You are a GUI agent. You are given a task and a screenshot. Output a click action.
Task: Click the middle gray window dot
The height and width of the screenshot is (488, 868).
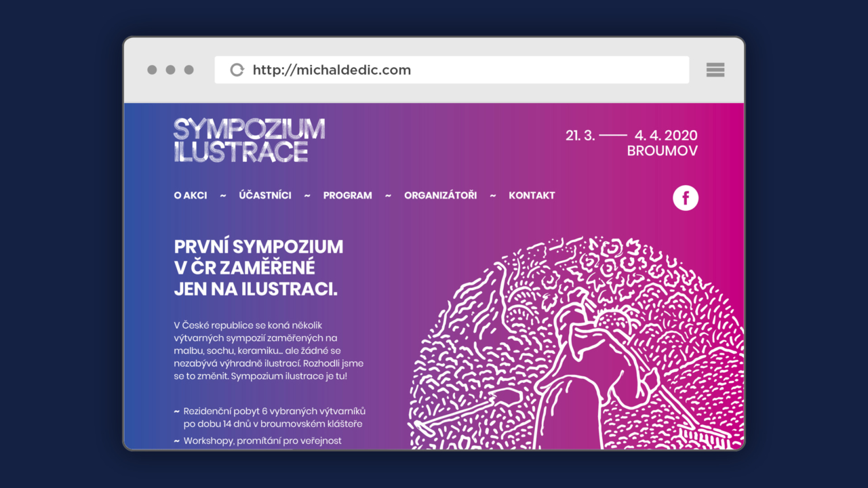click(x=170, y=70)
